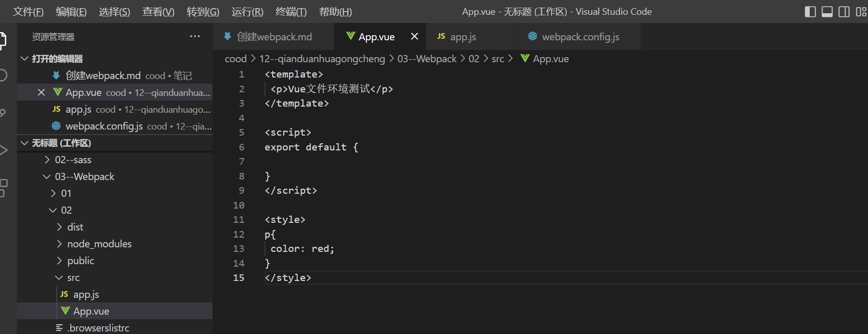Collapse the 03--Webpack folder

tap(47, 176)
